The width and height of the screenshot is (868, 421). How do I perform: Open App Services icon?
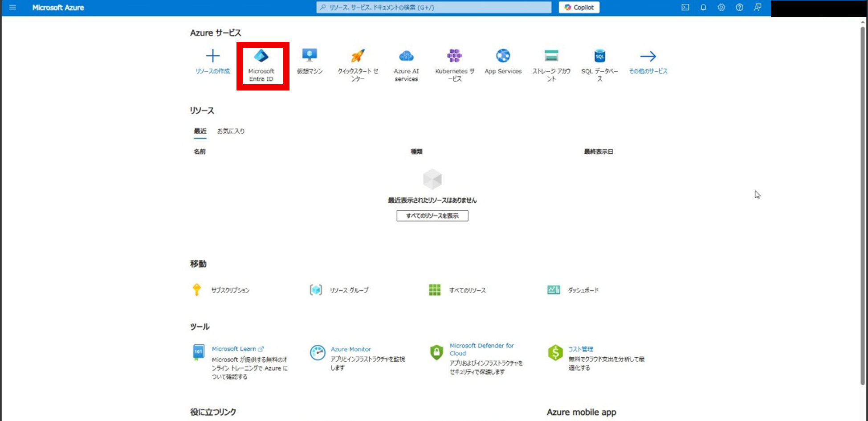503,56
